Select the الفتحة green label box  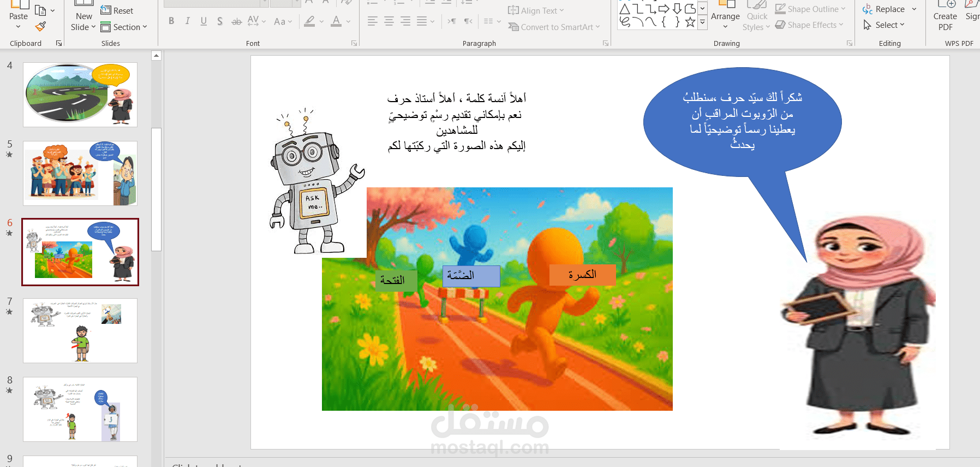[x=396, y=280]
